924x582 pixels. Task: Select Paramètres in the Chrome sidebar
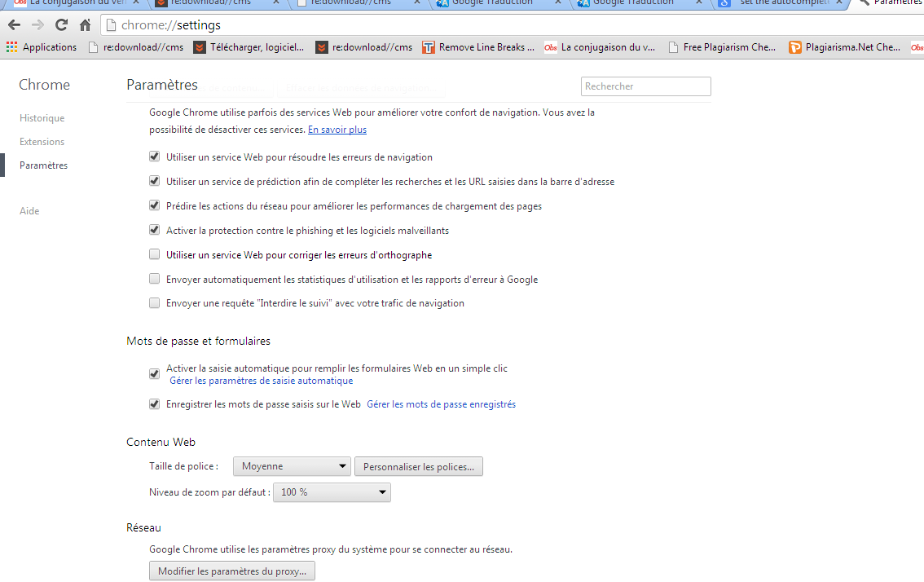pyautogui.click(x=44, y=165)
